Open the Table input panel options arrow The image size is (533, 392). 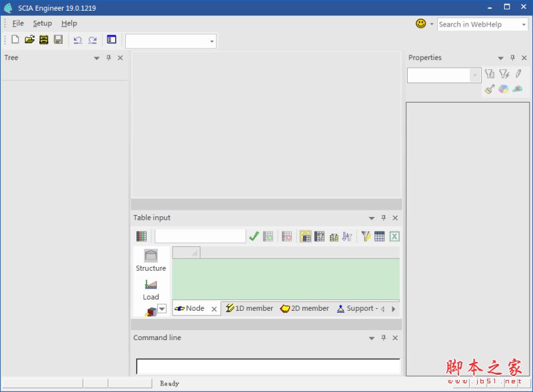click(372, 218)
